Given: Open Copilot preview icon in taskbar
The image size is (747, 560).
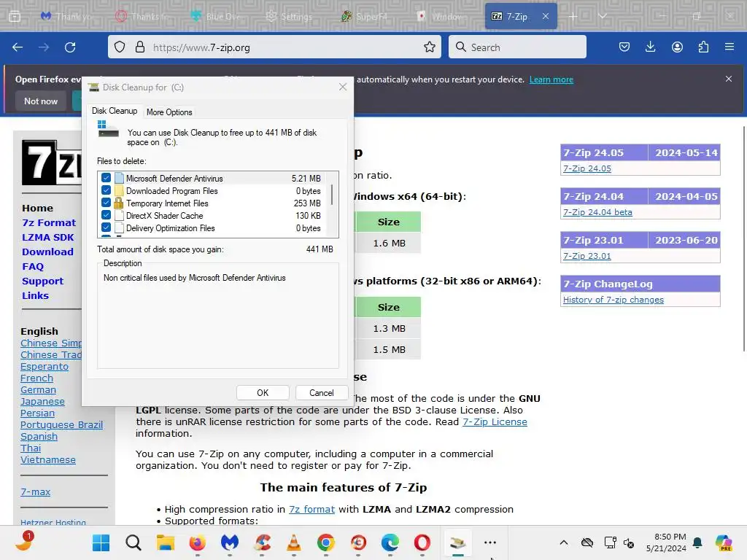Looking at the screenshot, I should point(724,542).
